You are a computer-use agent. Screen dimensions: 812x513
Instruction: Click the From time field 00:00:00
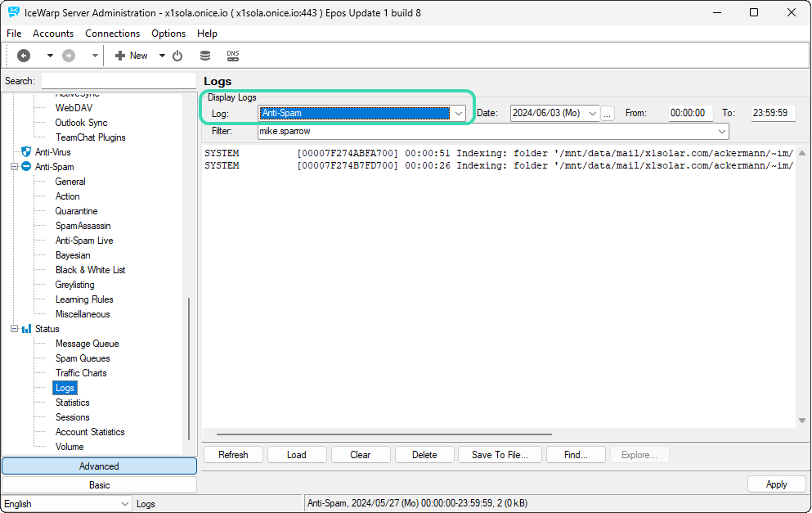click(690, 113)
